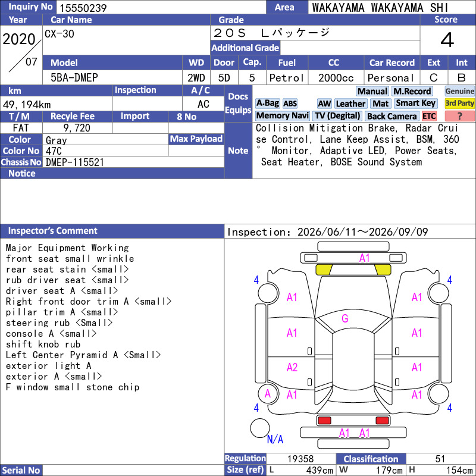The image size is (476, 476).
Task: Select the WAKAYAMA WAKAYAMA SHI area value
Action: (380, 8)
